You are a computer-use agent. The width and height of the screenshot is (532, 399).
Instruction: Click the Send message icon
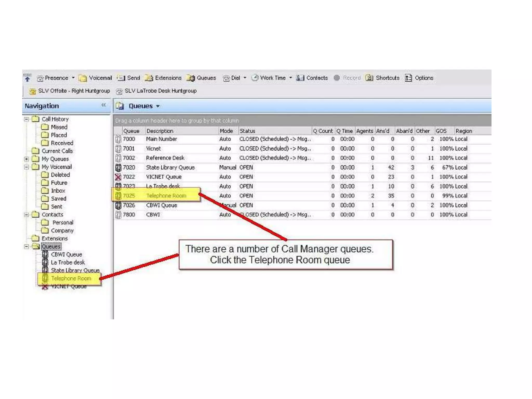tap(121, 78)
